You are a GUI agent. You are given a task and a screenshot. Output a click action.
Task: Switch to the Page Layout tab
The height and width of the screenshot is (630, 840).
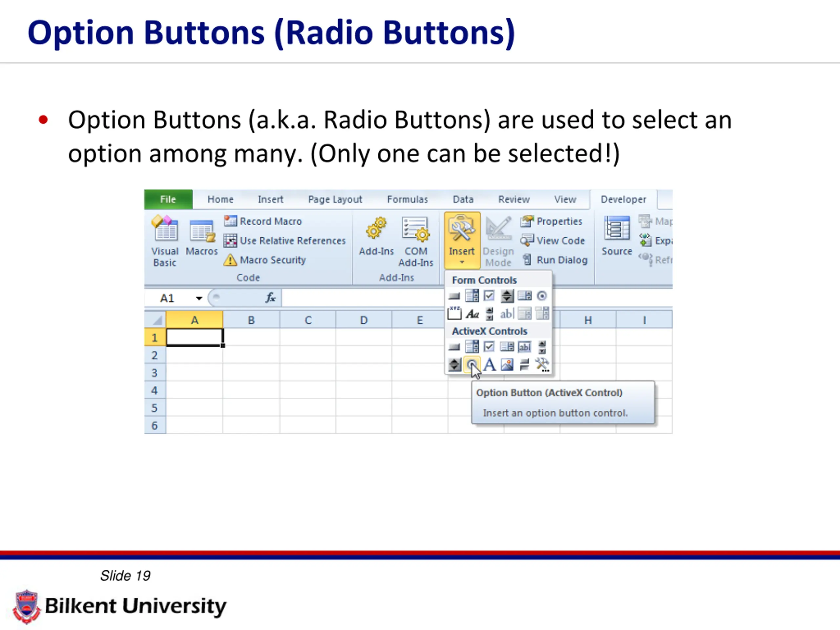coord(335,199)
